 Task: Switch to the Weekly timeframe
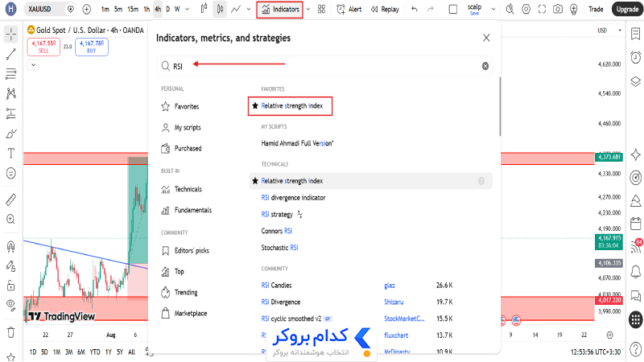177,9
